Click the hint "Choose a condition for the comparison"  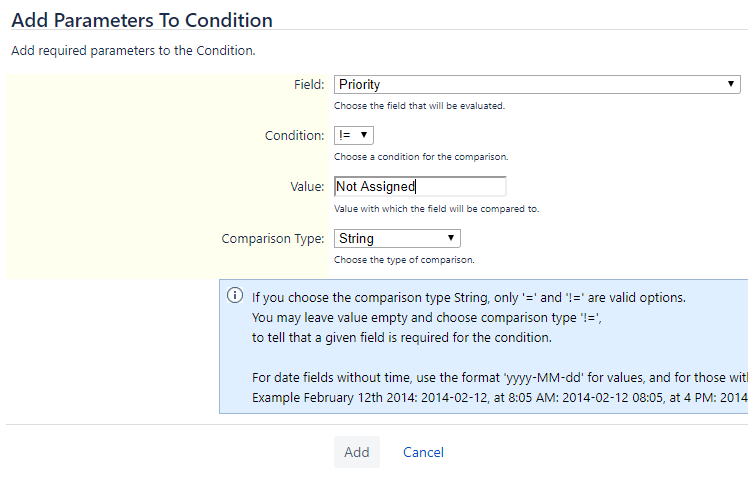click(x=421, y=157)
